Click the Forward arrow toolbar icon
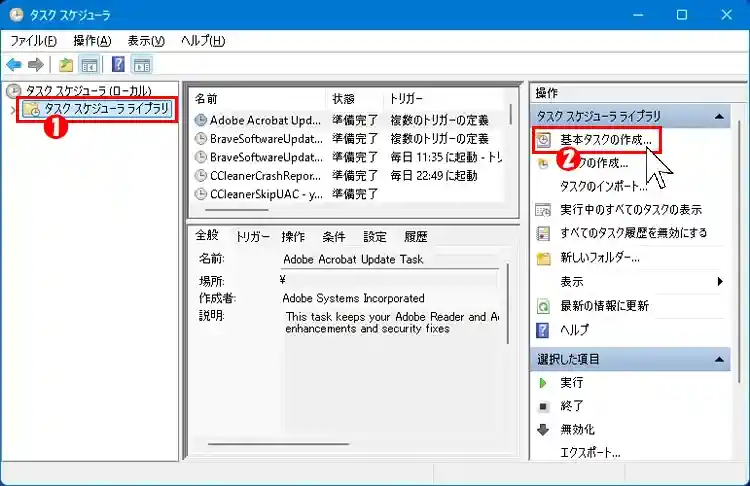The height and width of the screenshot is (486, 750). tap(36, 64)
